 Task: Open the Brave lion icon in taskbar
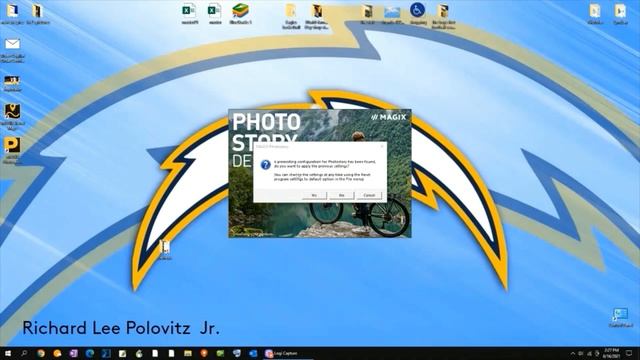click(204, 353)
